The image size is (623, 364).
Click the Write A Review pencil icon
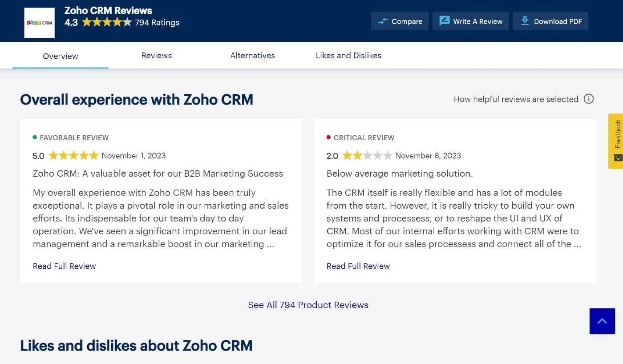444,21
